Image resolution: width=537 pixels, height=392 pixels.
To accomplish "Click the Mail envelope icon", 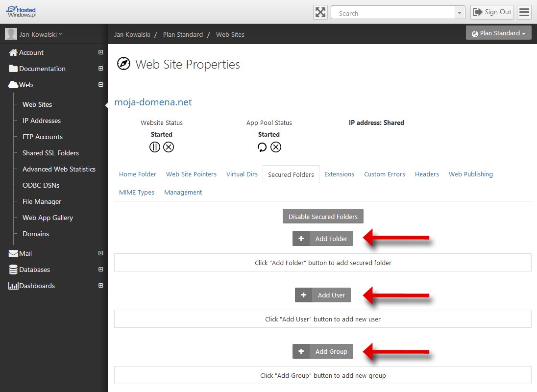I will (x=13, y=253).
